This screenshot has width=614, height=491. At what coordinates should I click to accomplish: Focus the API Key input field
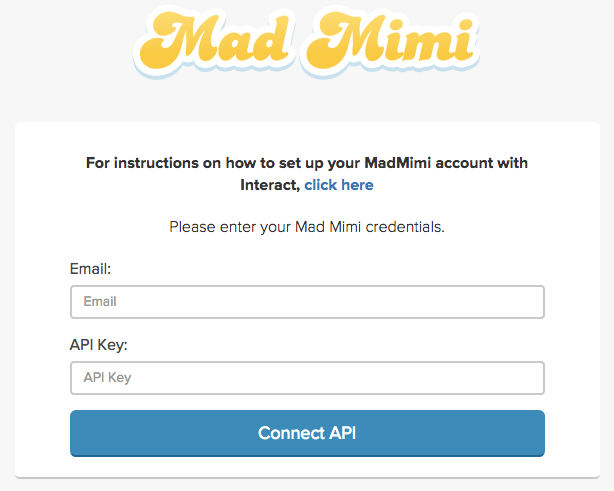click(x=307, y=378)
